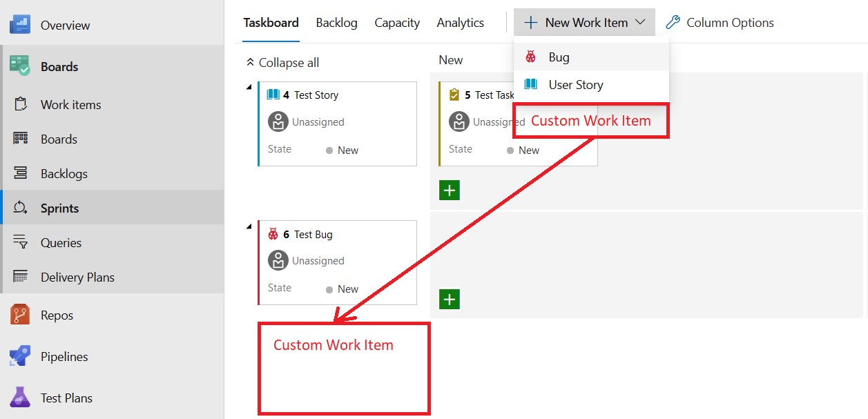Click the plus icon on New Work Item
This screenshot has height=419, width=868.
click(530, 23)
